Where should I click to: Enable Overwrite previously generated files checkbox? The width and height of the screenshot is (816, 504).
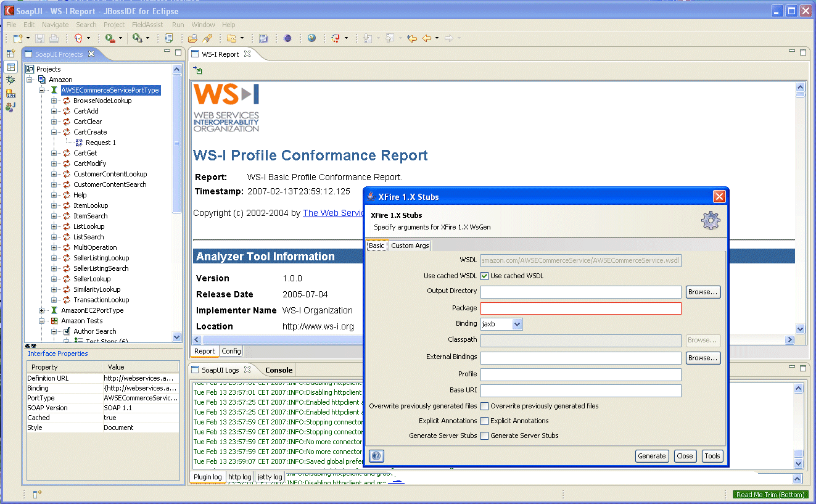pyautogui.click(x=485, y=406)
